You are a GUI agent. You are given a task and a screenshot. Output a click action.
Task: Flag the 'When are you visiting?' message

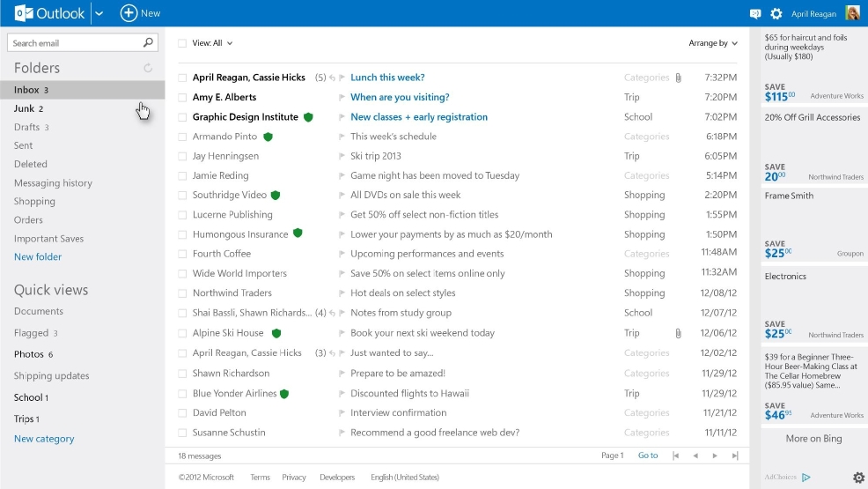point(342,98)
